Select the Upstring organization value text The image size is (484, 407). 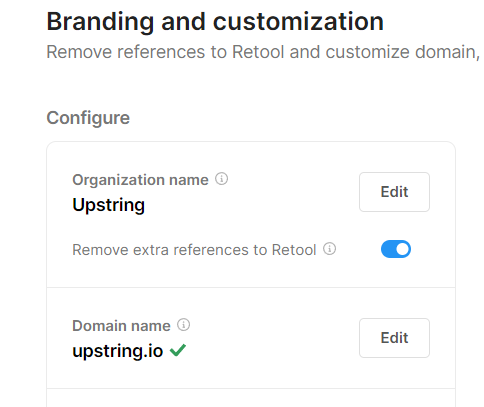(108, 205)
